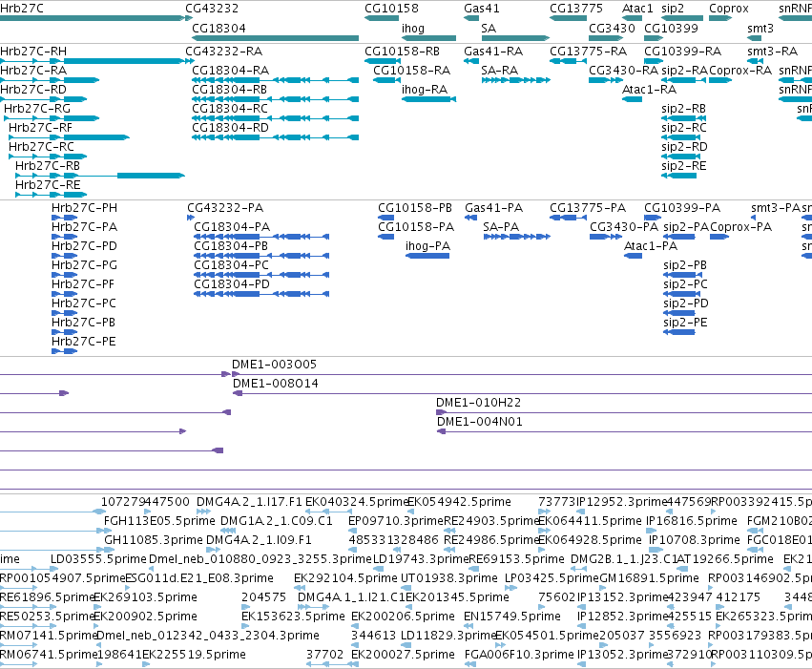Screen dimensions: 812x669
Task: Click EST EK064411.5prime
Action: point(591,521)
